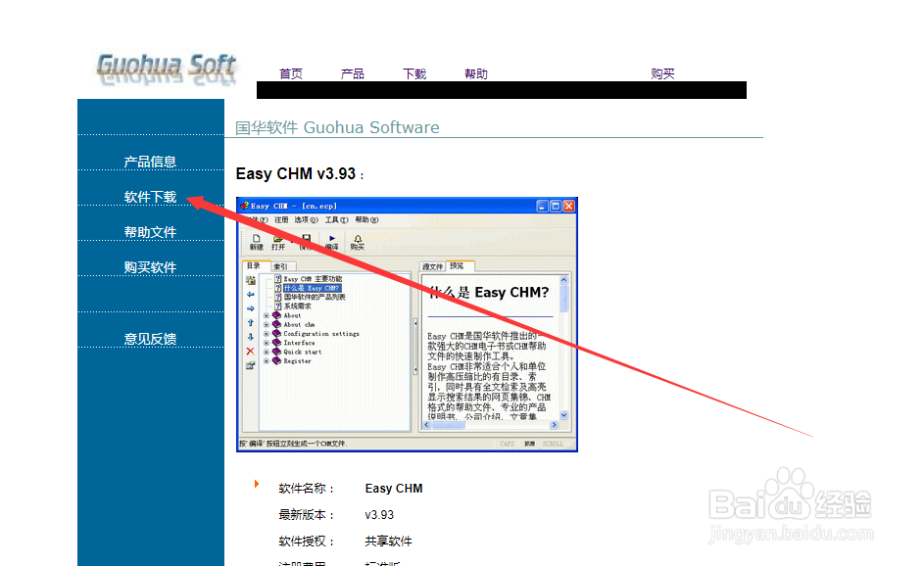Screen dimensions: 924x566
Task: Click the move-down blue arrow icon
Action: [251, 337]
